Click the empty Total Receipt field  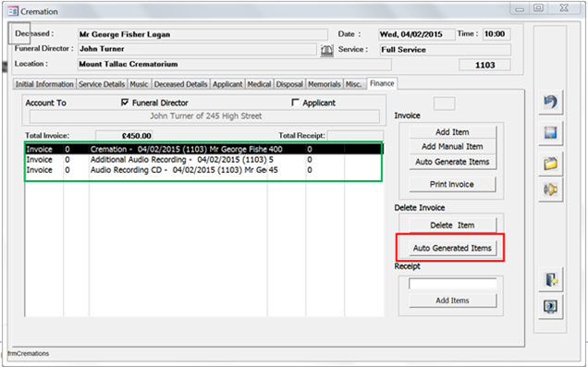coord(356,136)
